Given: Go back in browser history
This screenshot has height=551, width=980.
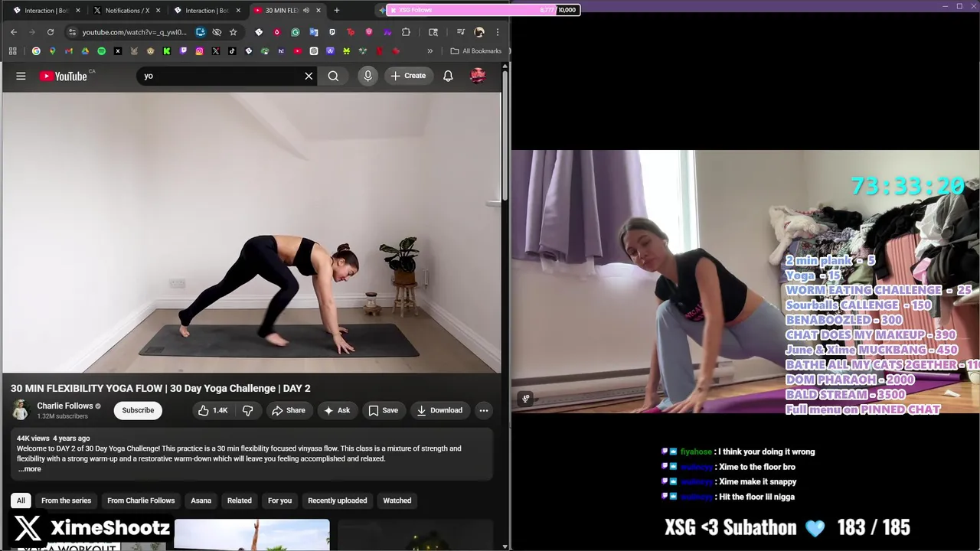Looking at the screenshot, I should pos(14,32).
